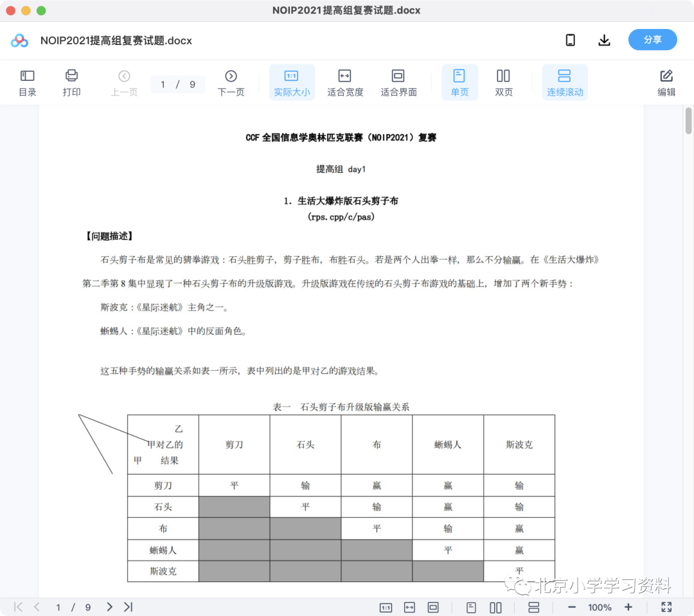694x616 pixels.
Task: Zoom in with the plus button
Action: [628, 607]
